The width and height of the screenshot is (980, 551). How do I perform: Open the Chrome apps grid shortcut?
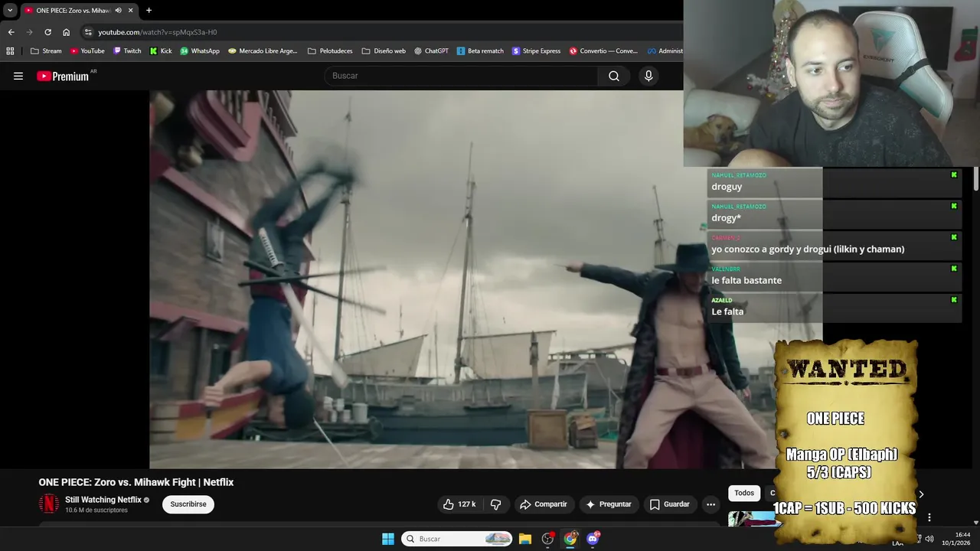[10, 51]
